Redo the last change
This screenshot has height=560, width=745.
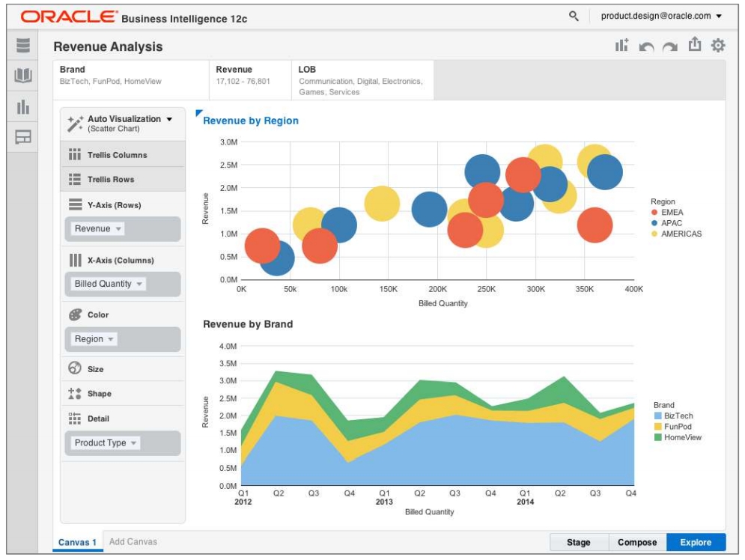[x=670, y=46]
